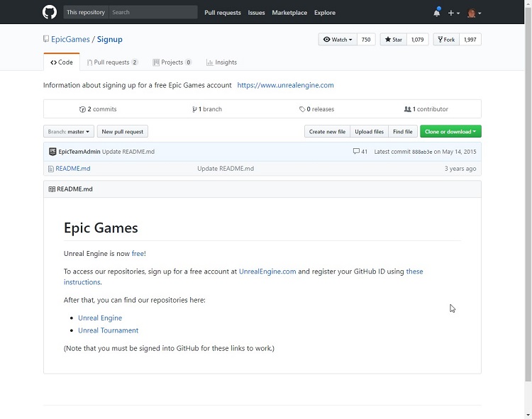This screenshot has width=532, height=419.
Task: Toggle Watch on this repository
Action: tap(338, 40)
